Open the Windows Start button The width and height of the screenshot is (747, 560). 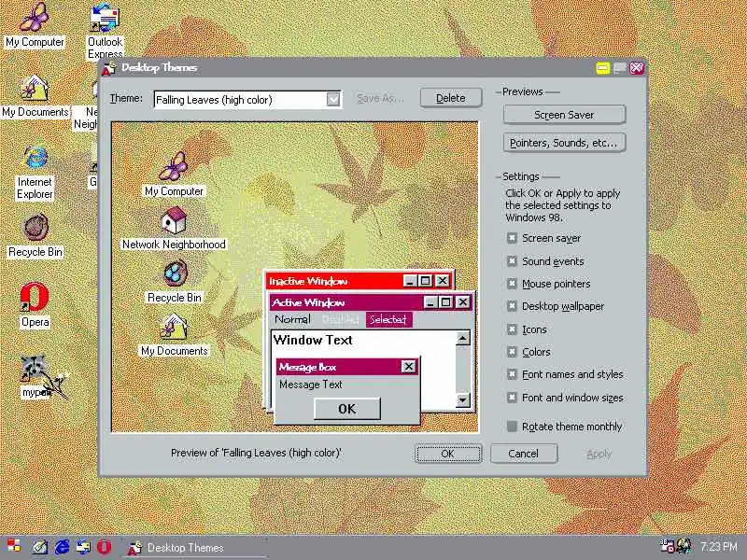click(x=14, y=547)
